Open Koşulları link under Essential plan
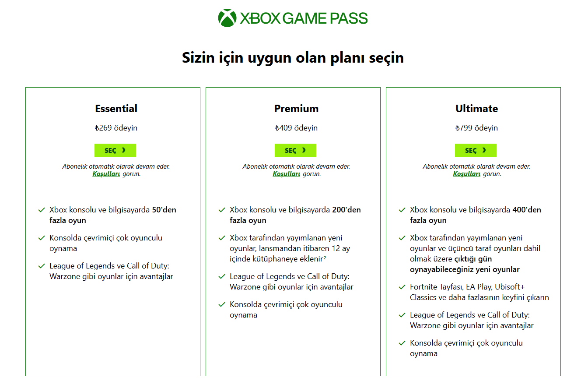This screenshot has height=378, width=588. [x=106, y=174]
